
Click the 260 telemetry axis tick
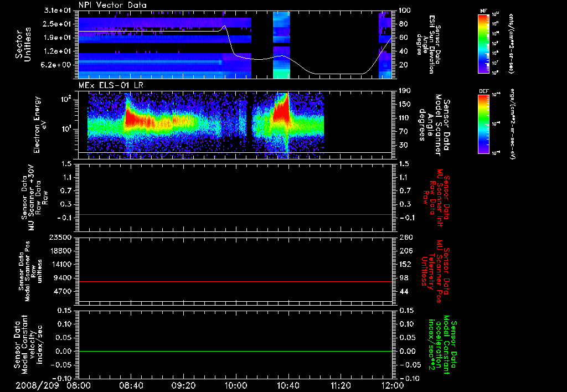click(x=405, y=237)
